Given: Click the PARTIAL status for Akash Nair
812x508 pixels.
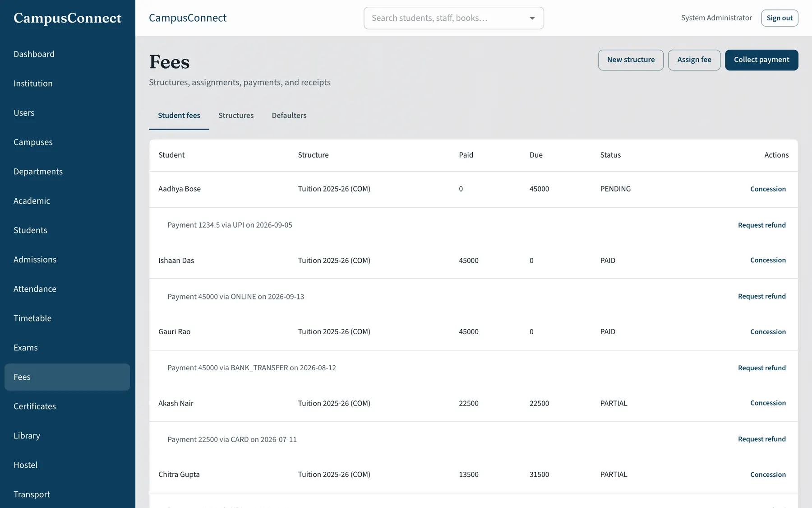Looking at the screenshot, I should [x=614, y=403].
